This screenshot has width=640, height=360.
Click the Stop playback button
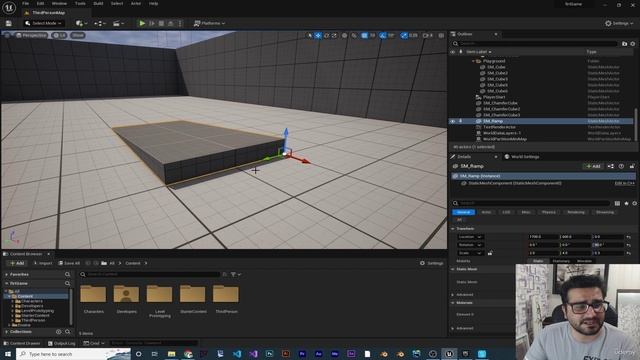pyautogui.click(x=161, y=23)
